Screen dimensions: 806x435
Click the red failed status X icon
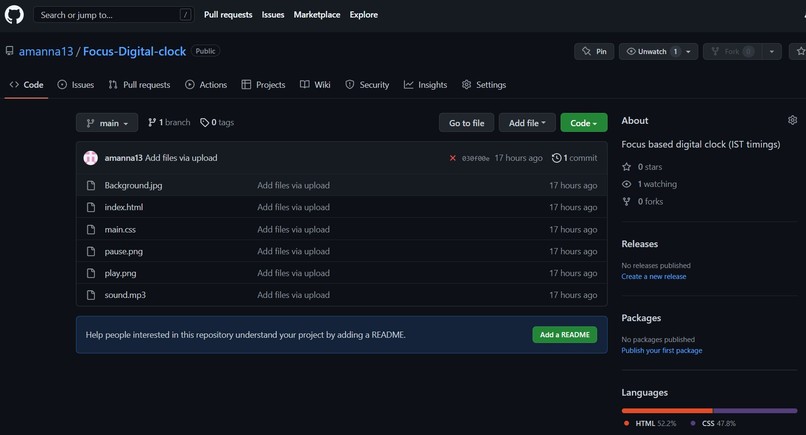452,158
